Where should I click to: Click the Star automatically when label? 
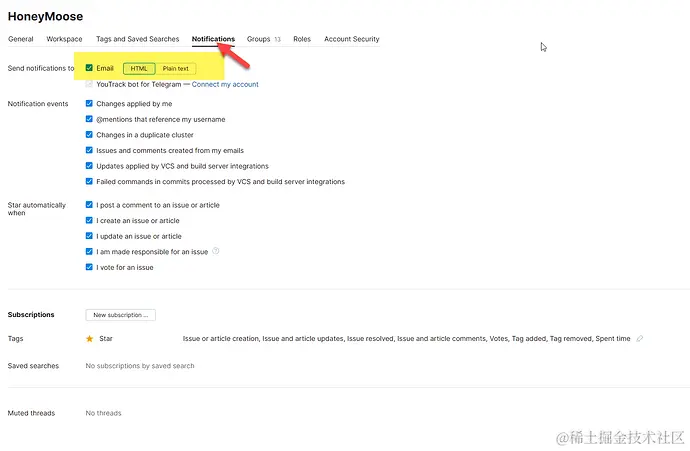pyautogui.click(x=37, y=209)
